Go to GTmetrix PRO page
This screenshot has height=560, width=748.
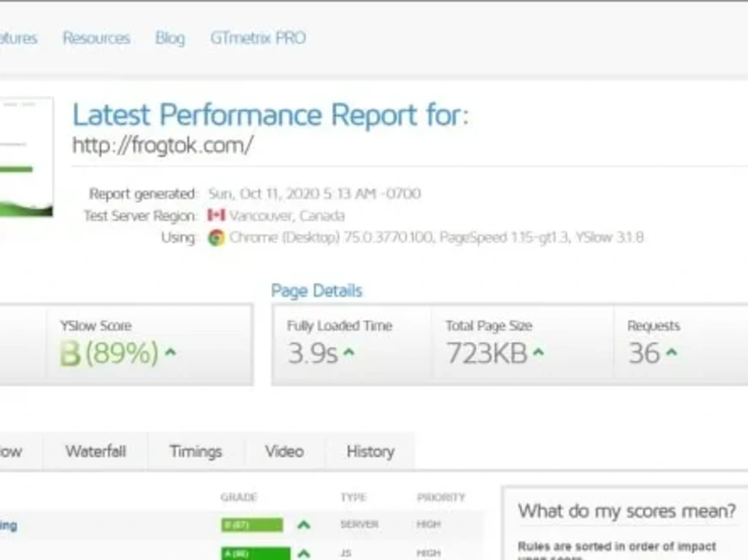tap(258, 37)
